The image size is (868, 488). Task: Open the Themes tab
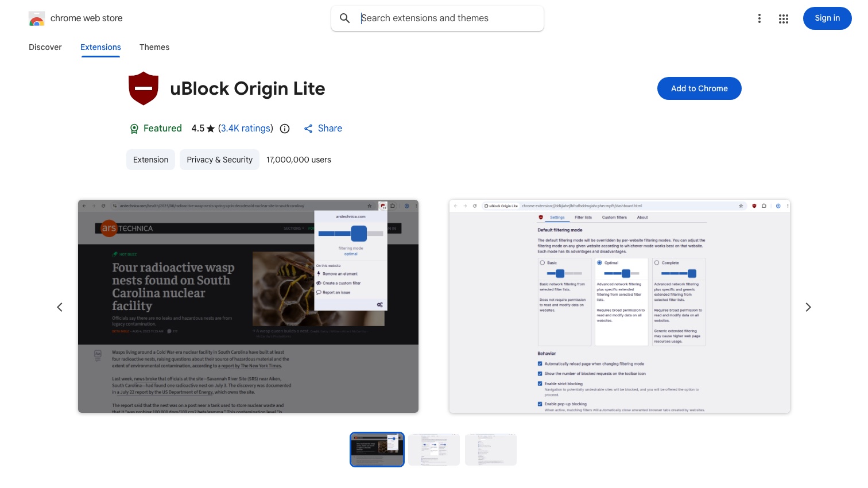pos(154,47)
